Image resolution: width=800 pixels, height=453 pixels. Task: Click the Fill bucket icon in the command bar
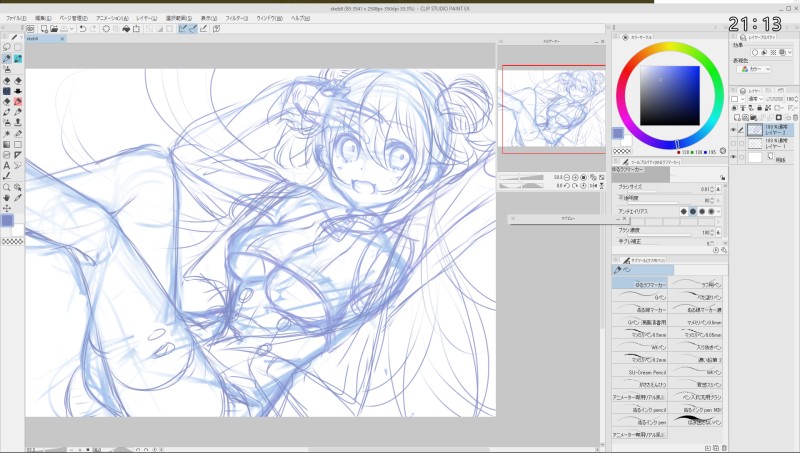click(127, 29)
